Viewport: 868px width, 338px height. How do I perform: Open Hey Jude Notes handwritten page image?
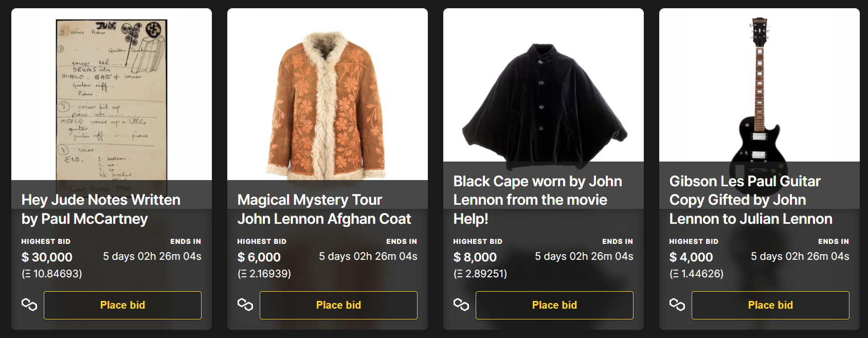coord(111,98)
